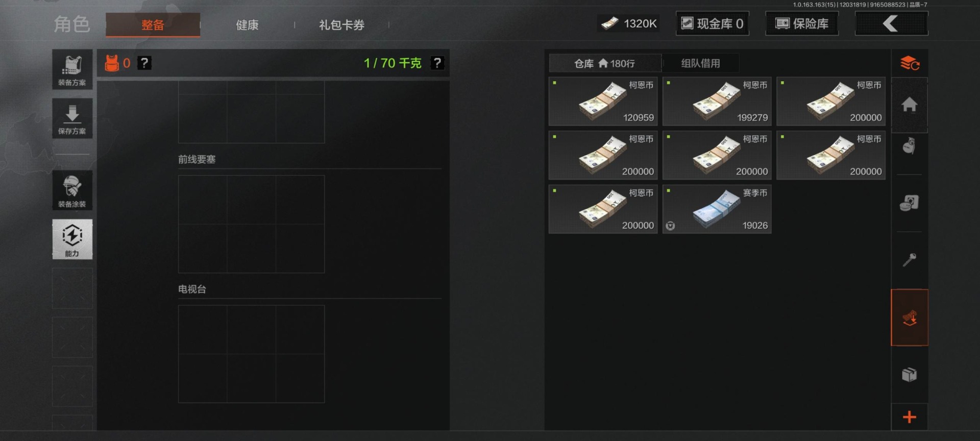The height and width of the screenshot is (441, 980).
Task: Switch to the 健康 tab
Action: point(247,24)
